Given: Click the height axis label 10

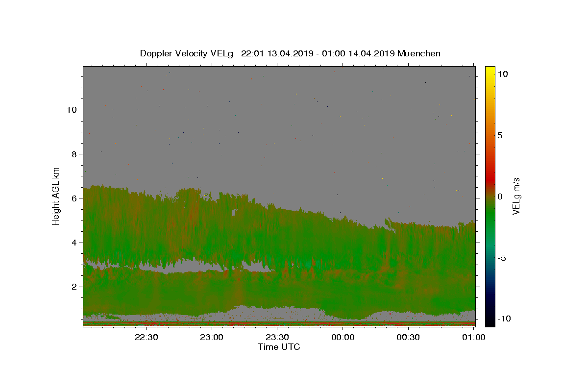Looking at the screenshot, I should 73,110.
